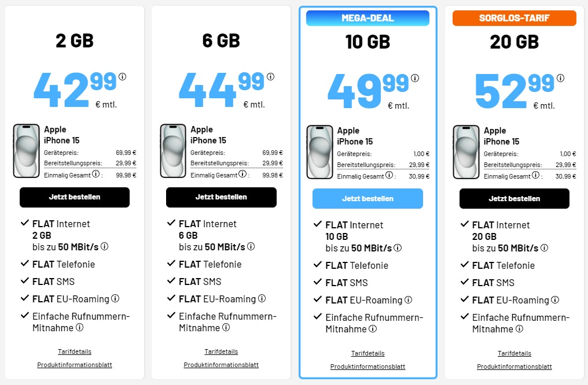Click the iPhone 15 image in the 2 GB card
Viewport: 588px width, 385px height.
pyautogui.click(x=25, y=150)
